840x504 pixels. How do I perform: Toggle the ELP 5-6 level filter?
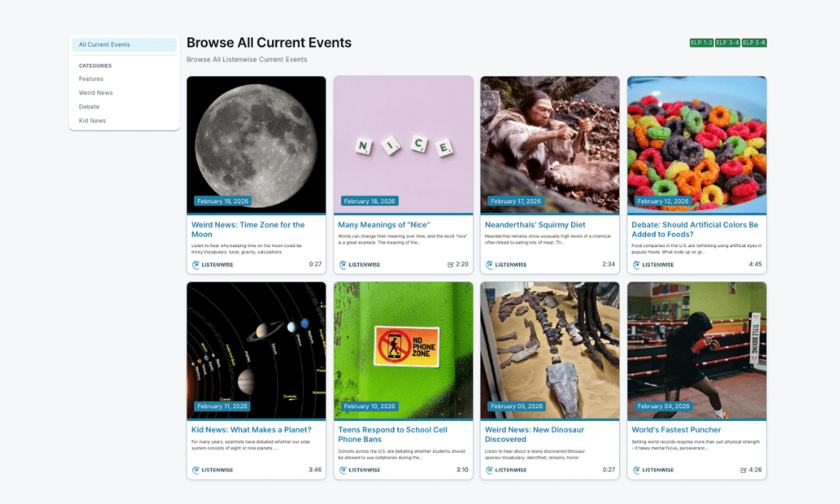pyautogui.click(x=754, y=43)
